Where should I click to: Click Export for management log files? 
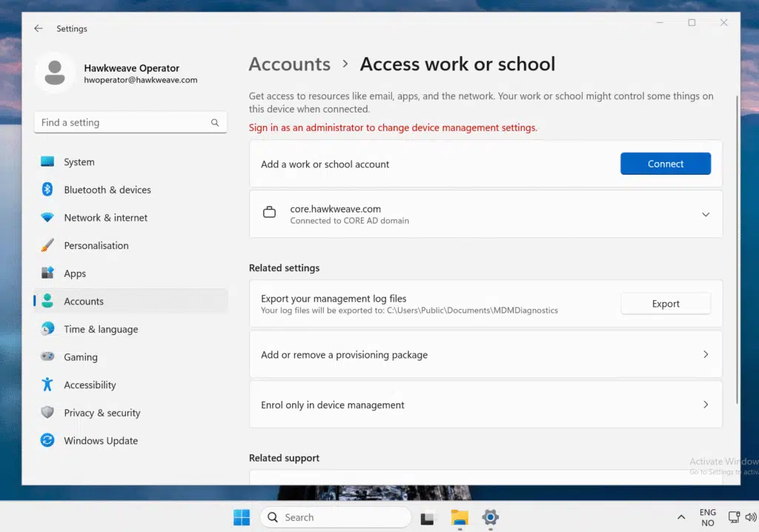coord(665,304)
